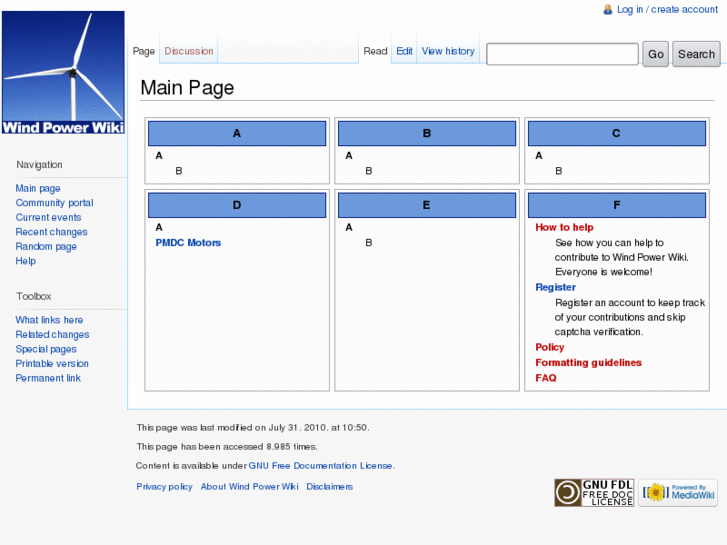Open the Community portal link
The image size is (727, 545).
(54, 203)
